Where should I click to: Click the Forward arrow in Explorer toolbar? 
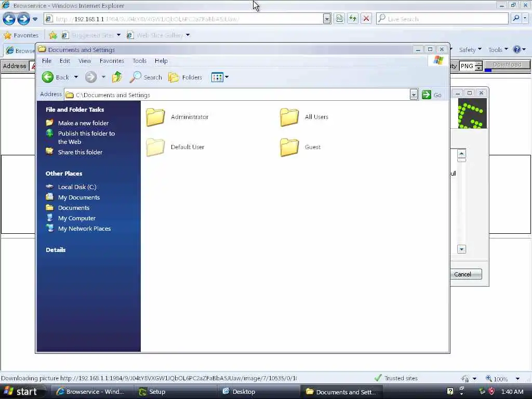click(x=90, y=77)
